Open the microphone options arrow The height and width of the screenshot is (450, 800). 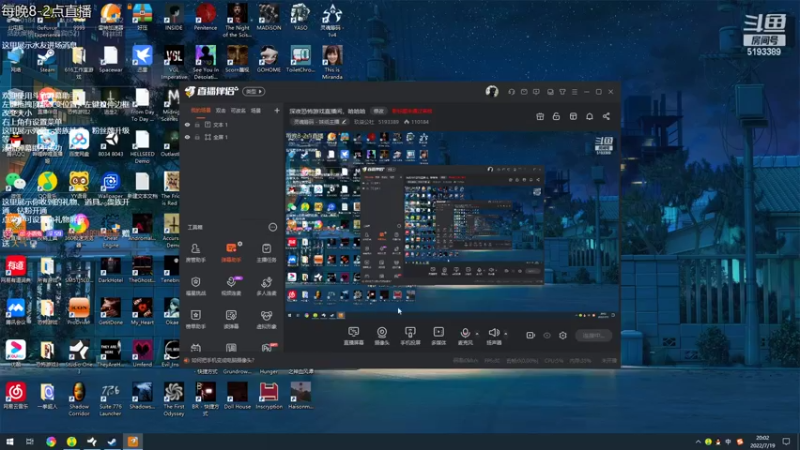pyautogui.click(x=477, y=334)
